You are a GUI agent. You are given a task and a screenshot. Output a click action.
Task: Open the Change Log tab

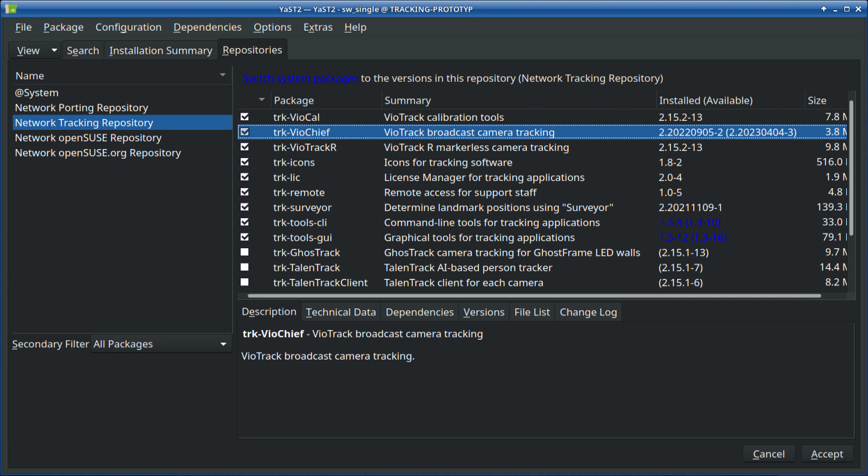588,312
